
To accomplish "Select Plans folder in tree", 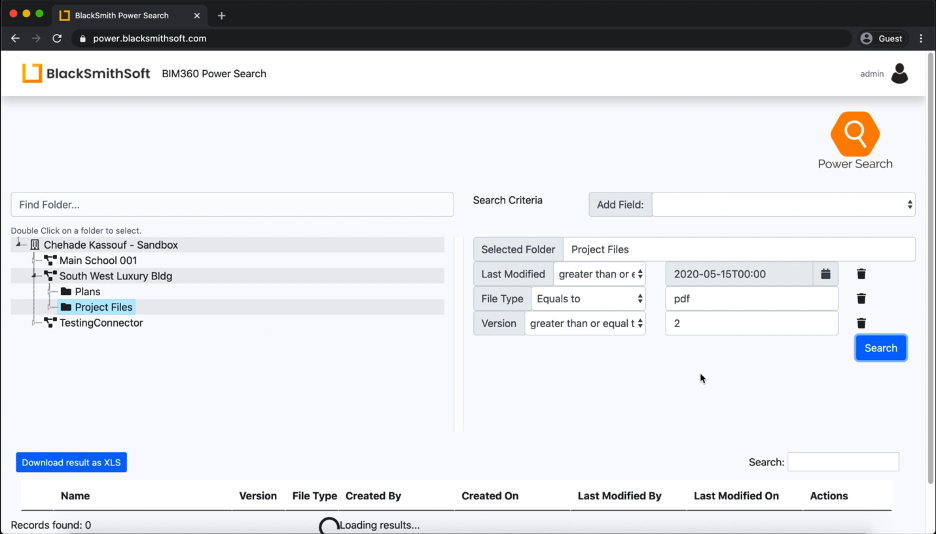I will 87,291.
